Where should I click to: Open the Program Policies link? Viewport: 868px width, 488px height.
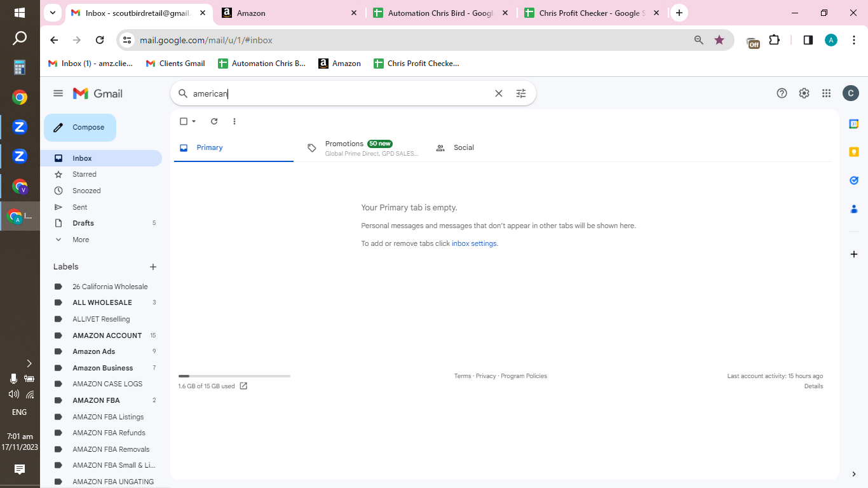(524, 376)
